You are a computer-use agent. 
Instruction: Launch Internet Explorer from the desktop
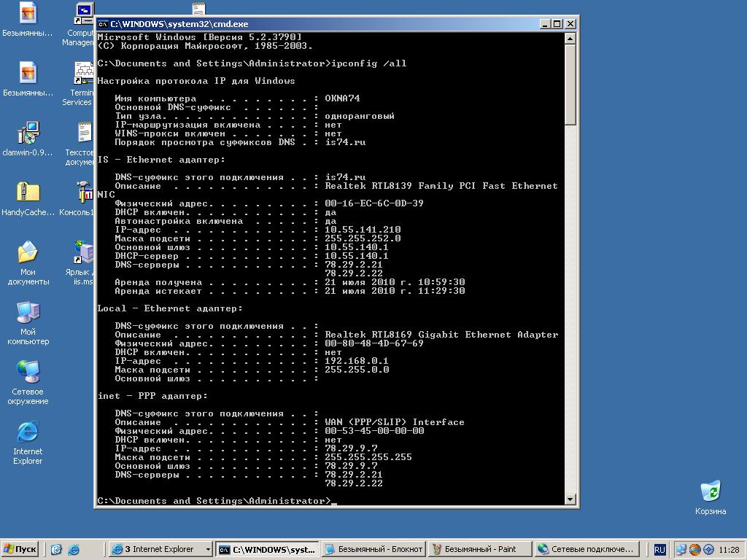(x=28, y=433)
